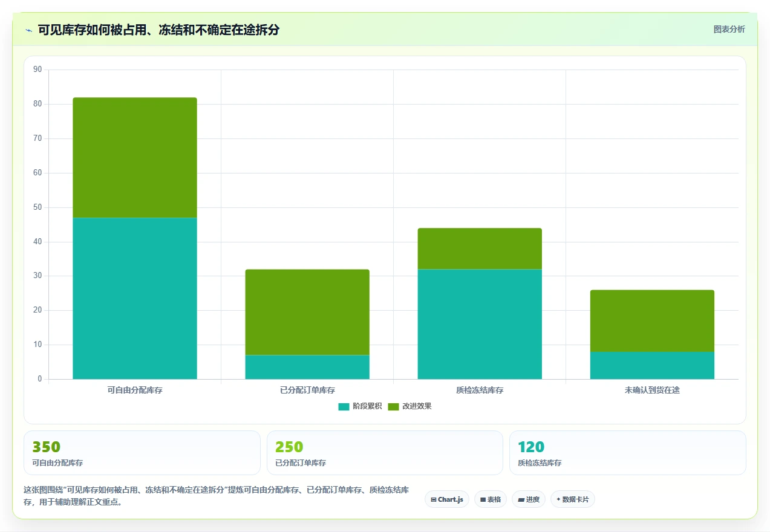
Task: Select the 进度 tag
Action: (528, 499)
